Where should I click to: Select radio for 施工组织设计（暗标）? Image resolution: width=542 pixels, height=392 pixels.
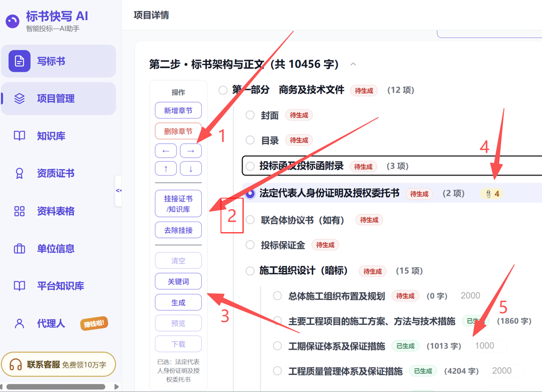coord(250,271)
